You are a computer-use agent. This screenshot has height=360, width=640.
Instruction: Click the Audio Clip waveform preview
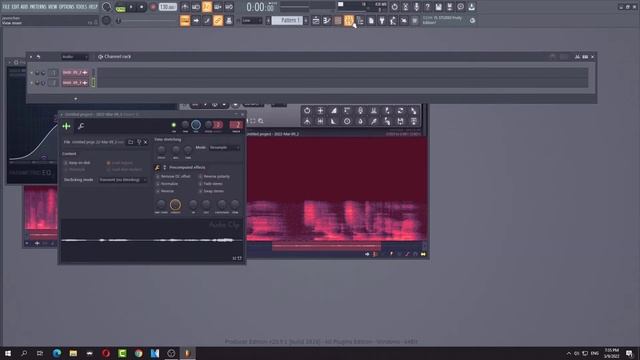pos(152,240)
